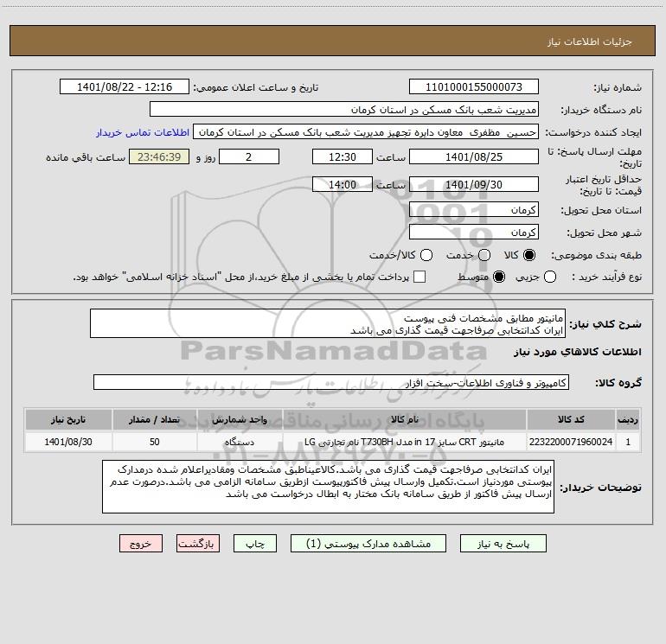666x644 pixels.
Task: Click the کد کالا column header
Action: click(571, 419)
